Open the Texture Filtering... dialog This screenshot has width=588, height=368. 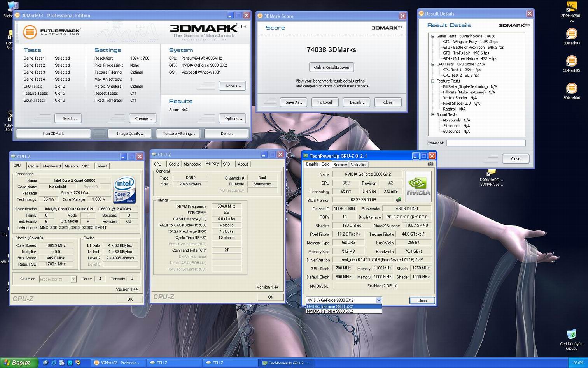coord(179,134)
